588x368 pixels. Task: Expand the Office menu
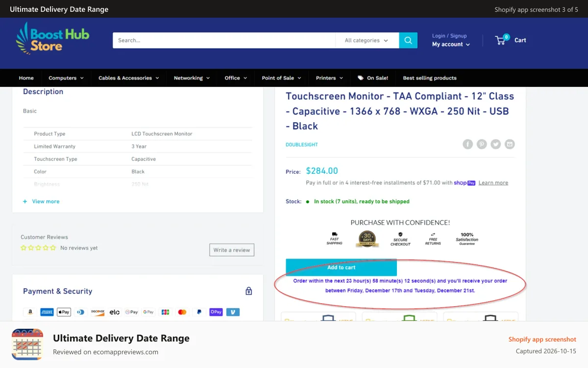[236, 78]
